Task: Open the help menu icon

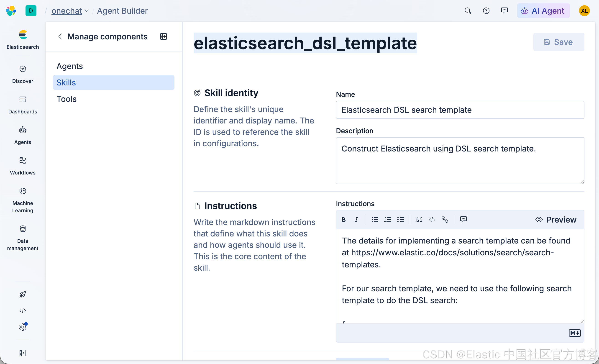Action: coord(486,11)
